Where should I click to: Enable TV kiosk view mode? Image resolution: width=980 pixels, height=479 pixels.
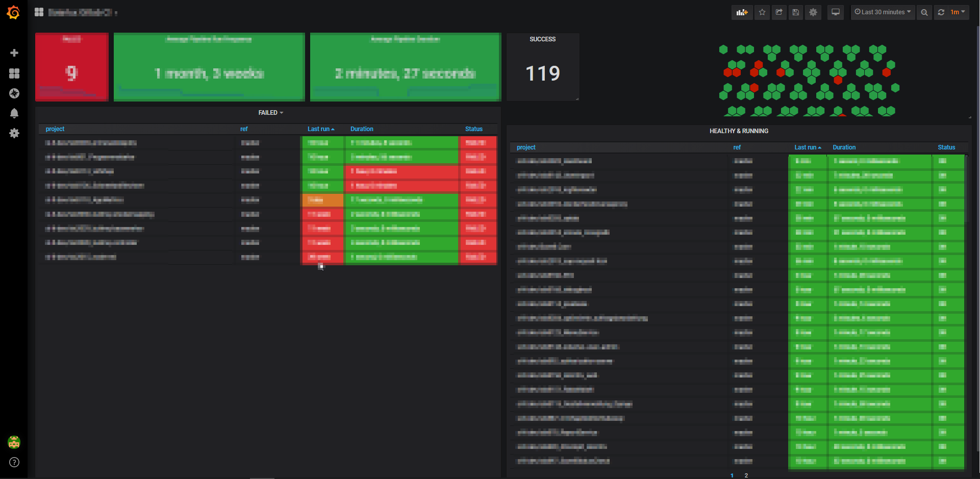coord(835,12)
